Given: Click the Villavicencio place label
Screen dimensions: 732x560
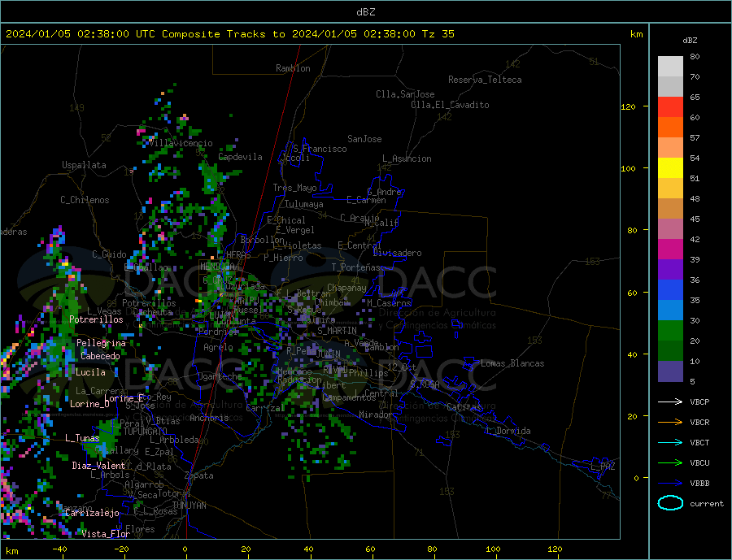Looking at the screenshot, I should [x=181, y=143].
